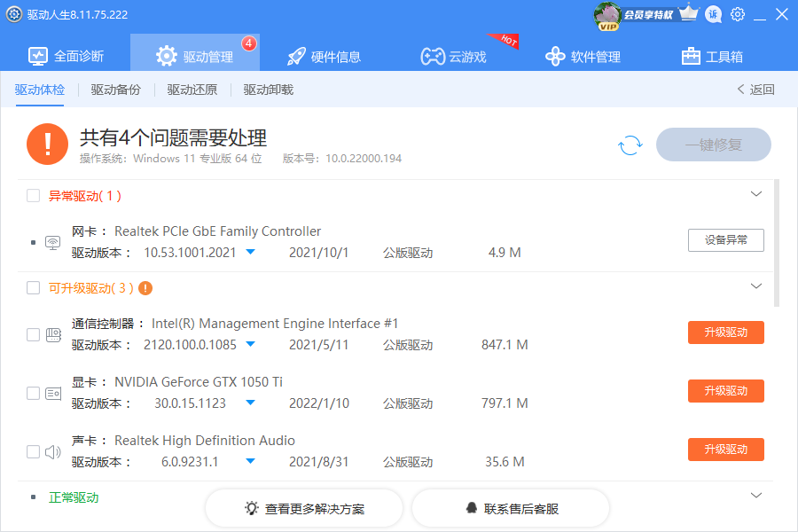Click the 版本号 10.0.22000.194 text
Image resolution: width=798 pixels, height=532 pixels.
click(342, 159)
